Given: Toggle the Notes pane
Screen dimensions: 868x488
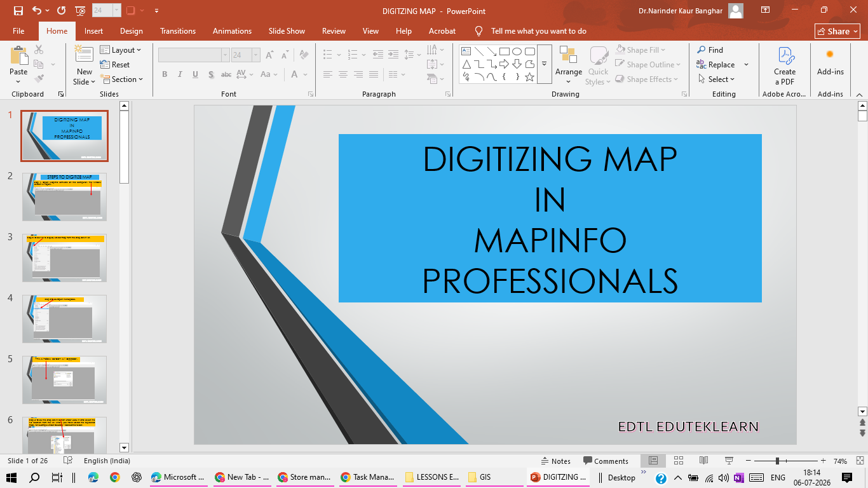Looking at the screenshot, I should (x=555, y=461).
